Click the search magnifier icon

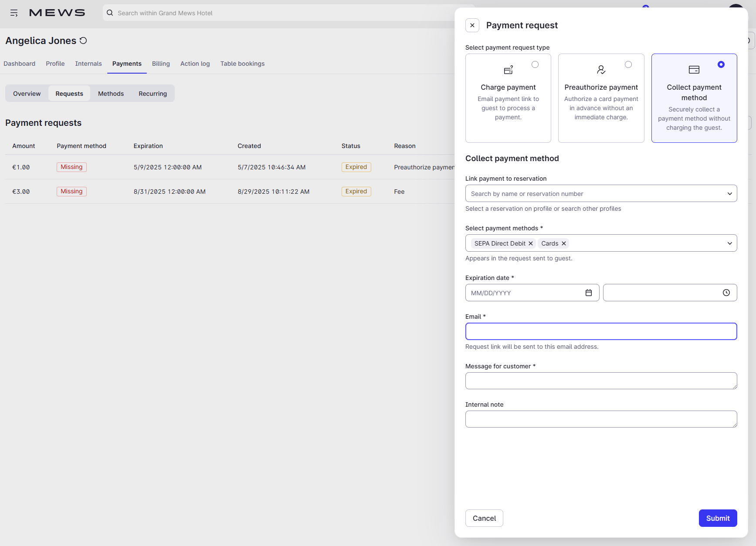[110, 13]
